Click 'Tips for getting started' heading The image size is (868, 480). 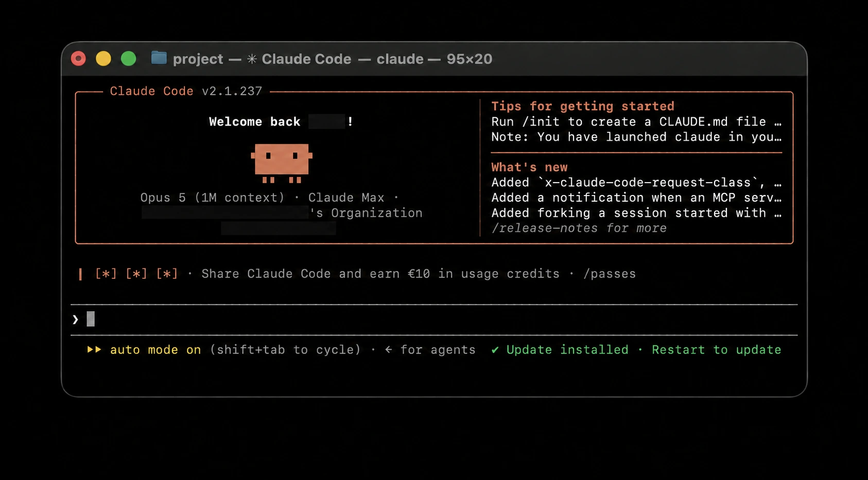[583, 106]
